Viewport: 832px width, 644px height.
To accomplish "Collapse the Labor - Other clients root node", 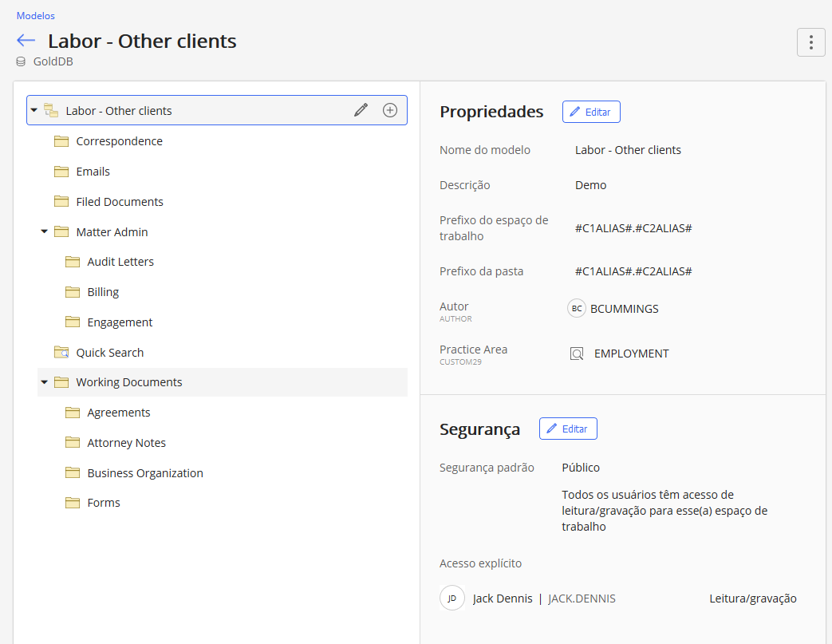I will coord(34,111).
